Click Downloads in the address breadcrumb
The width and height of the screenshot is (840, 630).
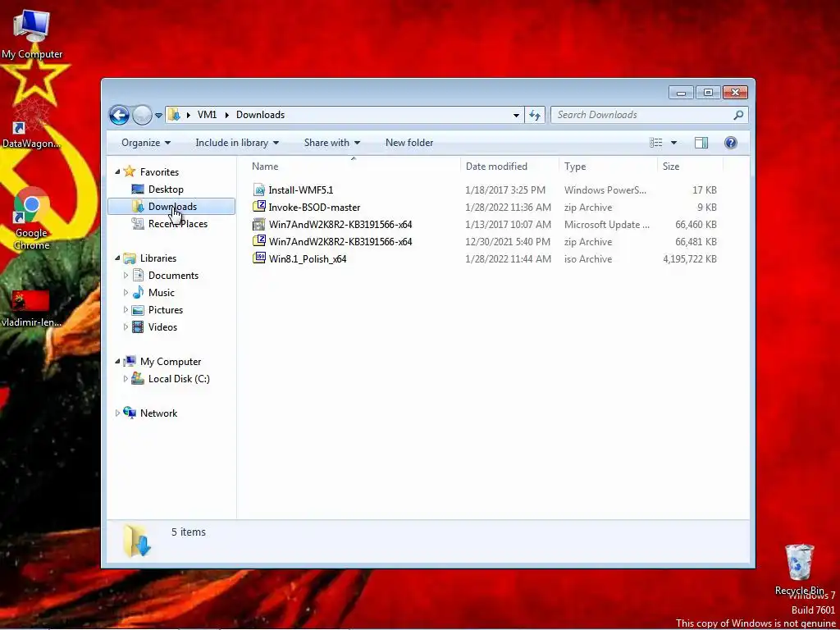(x=260, y=115)
